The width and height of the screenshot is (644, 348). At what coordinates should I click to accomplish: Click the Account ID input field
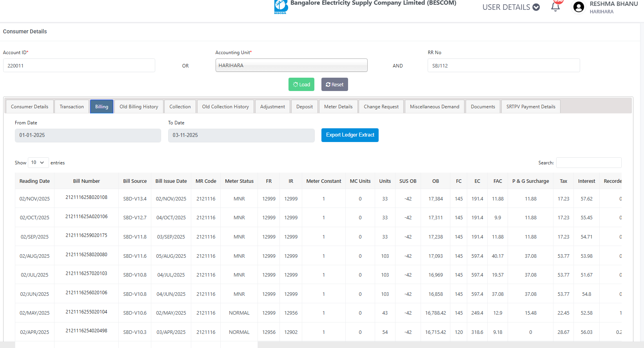(x=79, y=66)
